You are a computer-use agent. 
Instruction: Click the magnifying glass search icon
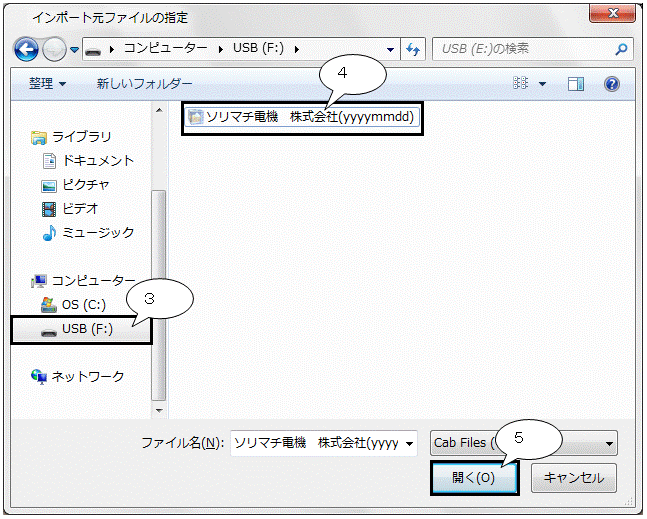(621, 50)
